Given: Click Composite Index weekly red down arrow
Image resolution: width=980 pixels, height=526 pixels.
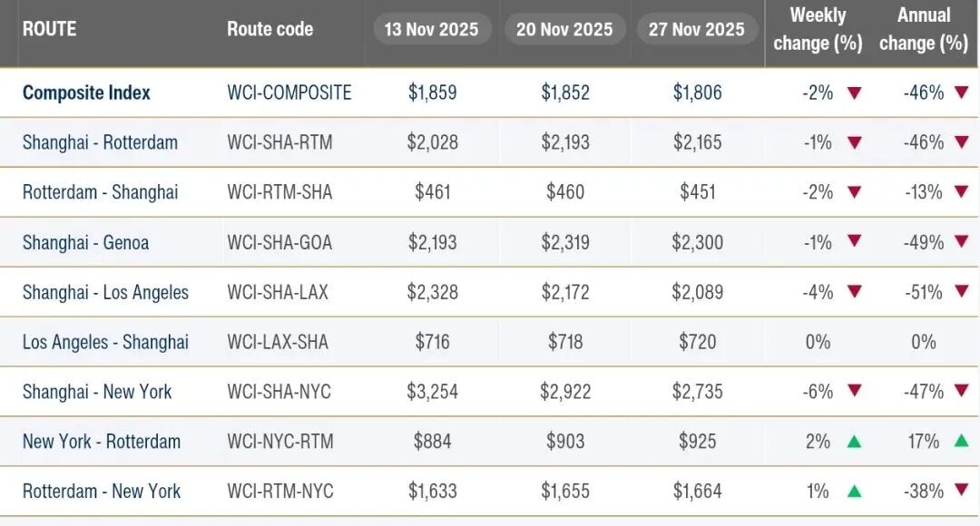Looking at the screenshot, I should [x=853, y=93].
